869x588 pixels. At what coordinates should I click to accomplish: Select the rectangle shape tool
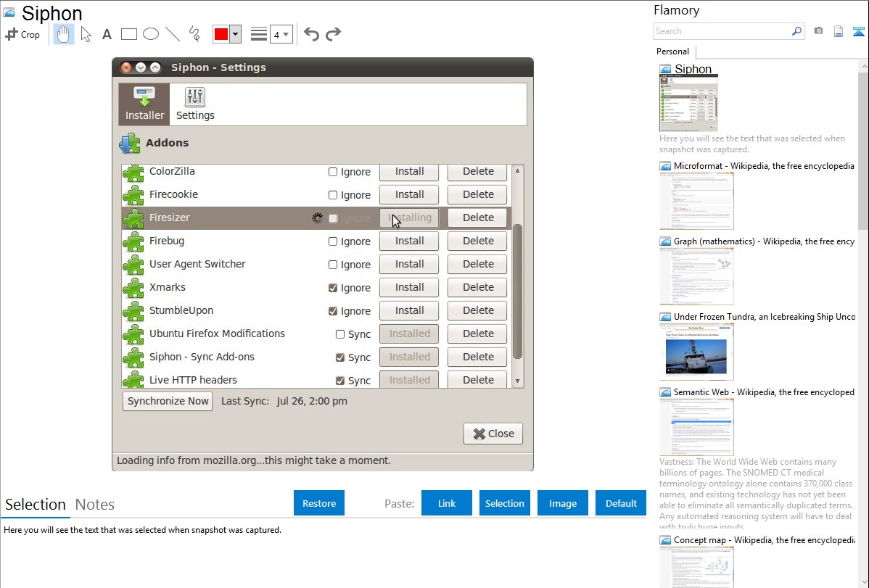129,34
